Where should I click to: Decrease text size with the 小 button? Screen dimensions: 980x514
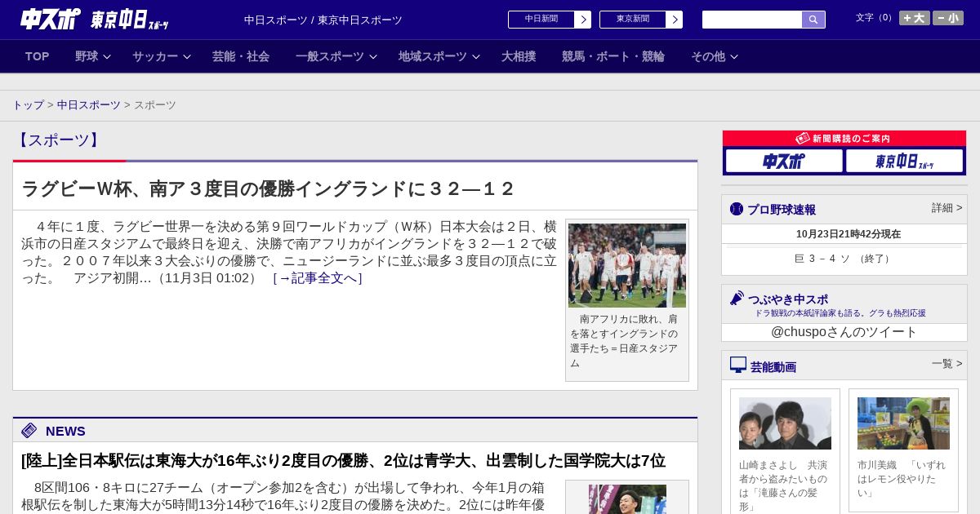[x=948, y=18]
